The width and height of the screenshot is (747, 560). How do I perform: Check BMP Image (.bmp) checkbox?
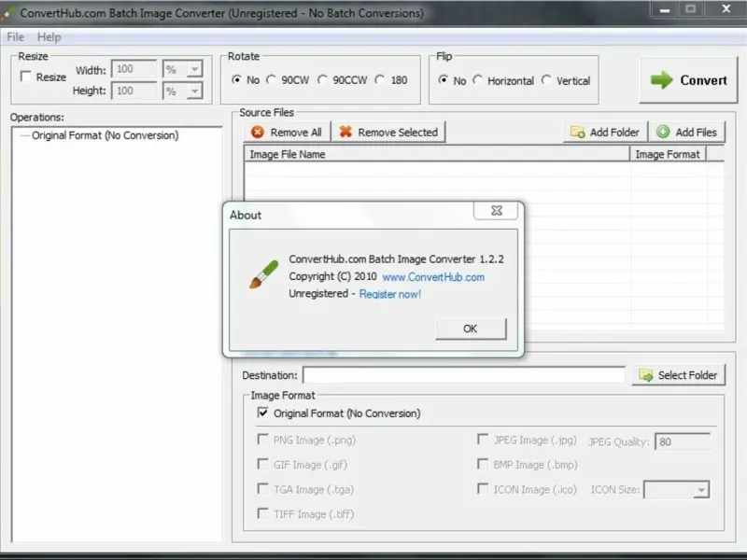pos(483,464)
